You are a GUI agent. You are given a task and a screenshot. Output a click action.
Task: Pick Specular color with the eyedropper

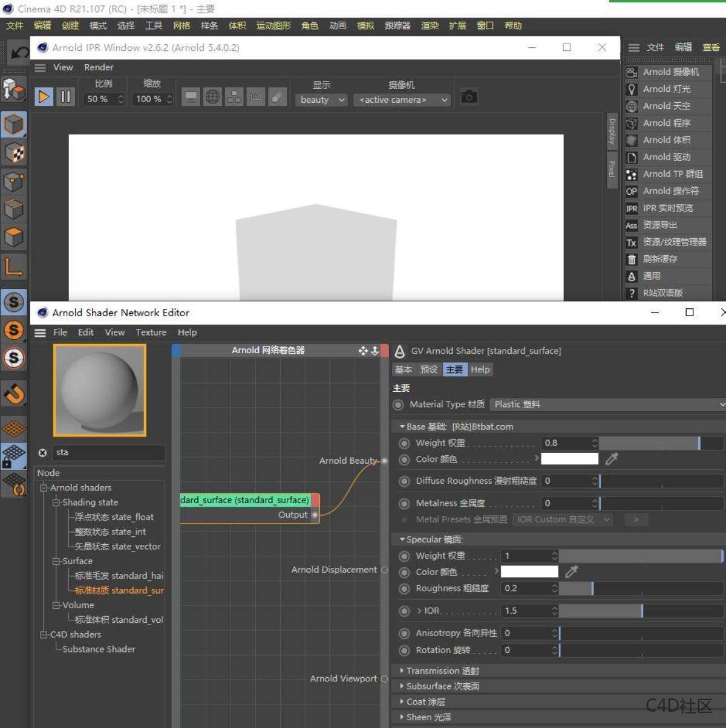(x=571, y=571)
